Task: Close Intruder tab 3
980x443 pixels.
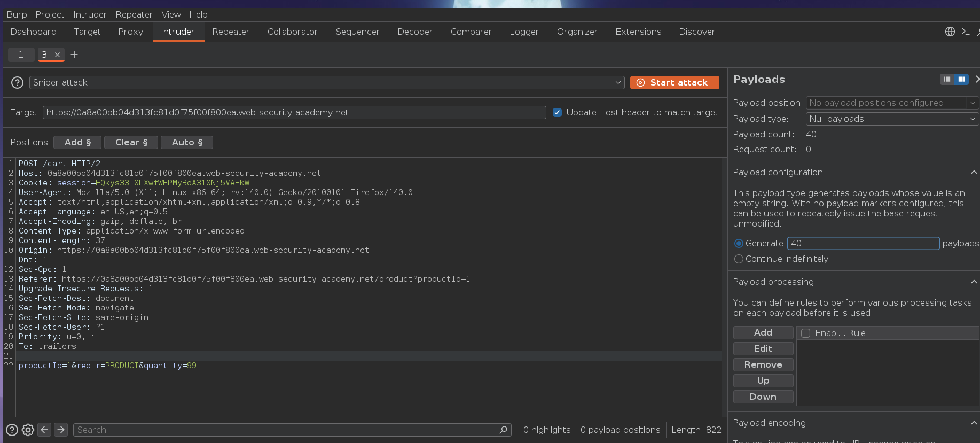Action: (x=57, y=55)
